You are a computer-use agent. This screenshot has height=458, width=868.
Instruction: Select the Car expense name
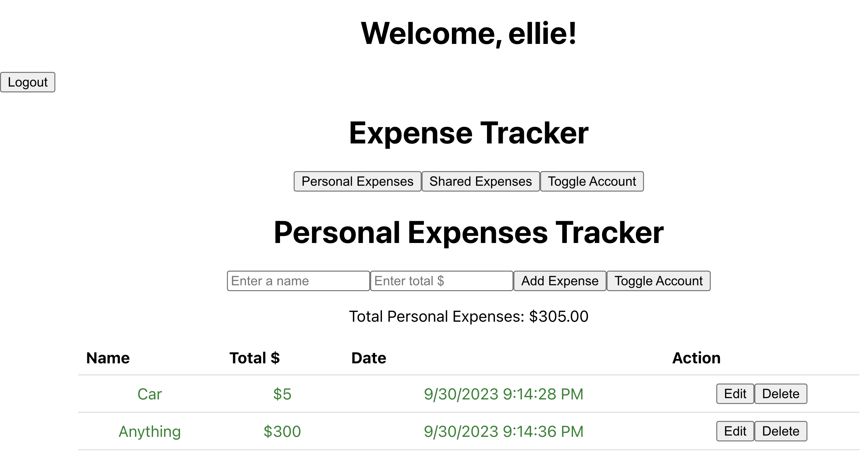pos(150,394)
